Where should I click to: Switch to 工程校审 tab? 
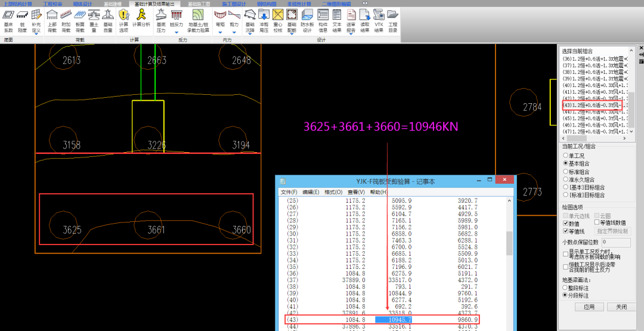coord(53,4)
